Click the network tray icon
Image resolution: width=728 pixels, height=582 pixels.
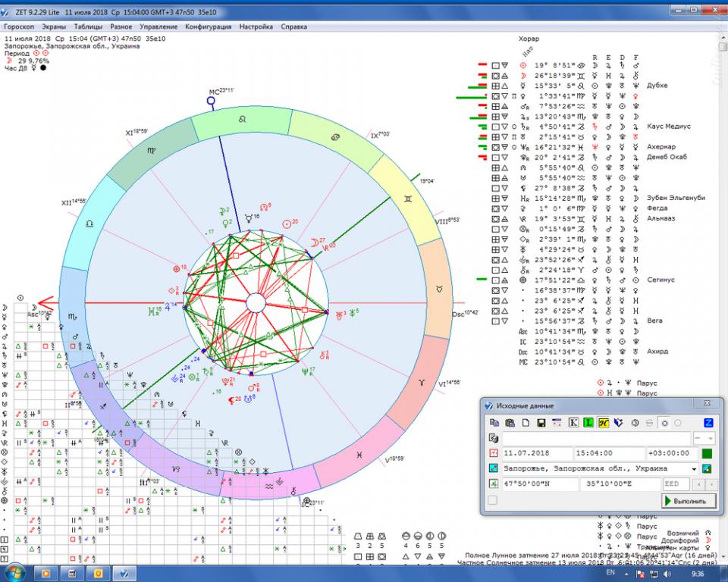tap(654, 574)
